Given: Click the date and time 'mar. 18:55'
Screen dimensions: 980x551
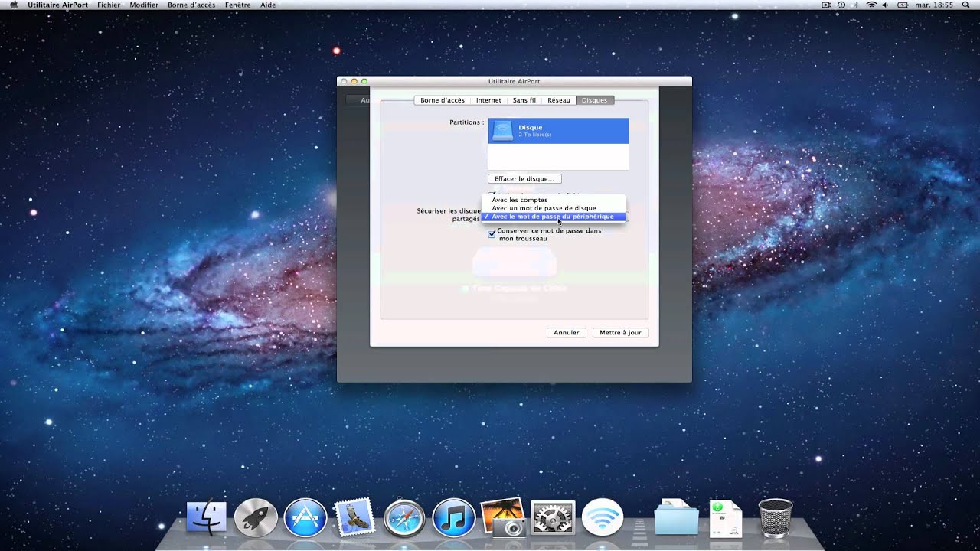Looking at the screenshot, I should point(934,5).
